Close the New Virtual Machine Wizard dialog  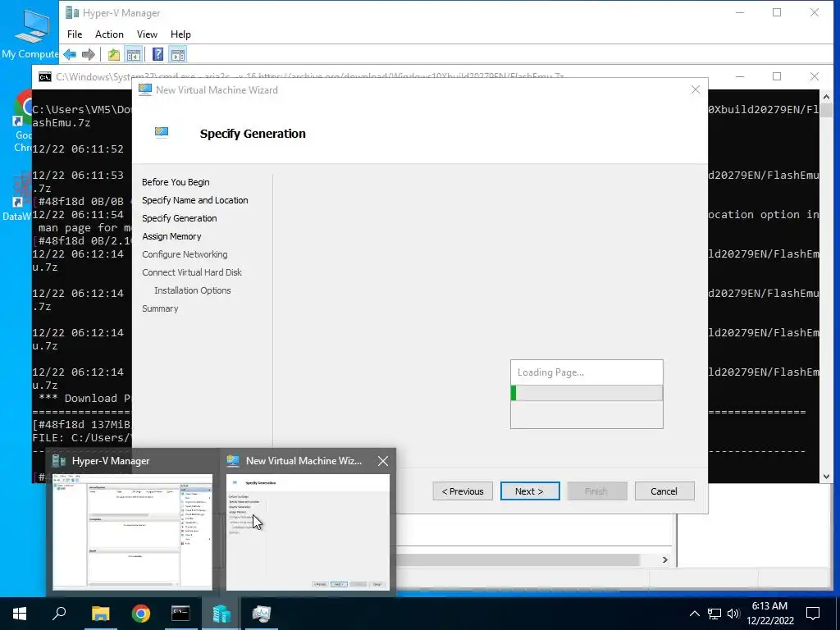click(x=696, y=89)
